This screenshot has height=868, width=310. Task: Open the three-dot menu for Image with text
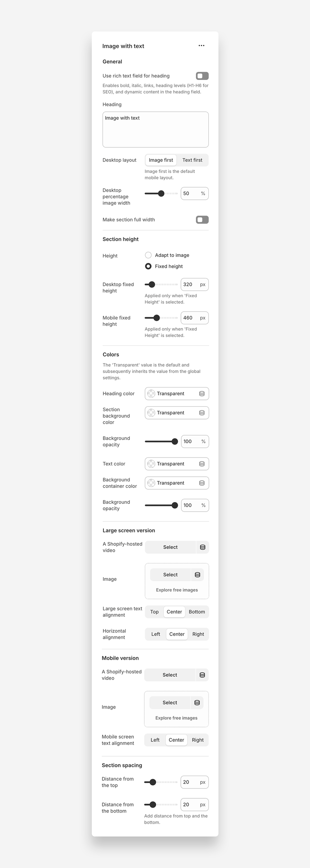(x=201, y=46)
